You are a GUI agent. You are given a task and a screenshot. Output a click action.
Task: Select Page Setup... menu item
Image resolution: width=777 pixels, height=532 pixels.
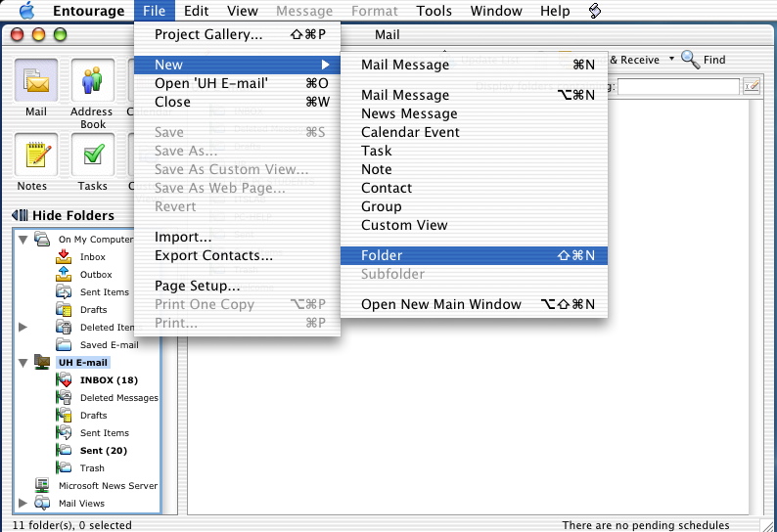pos(237,286)
